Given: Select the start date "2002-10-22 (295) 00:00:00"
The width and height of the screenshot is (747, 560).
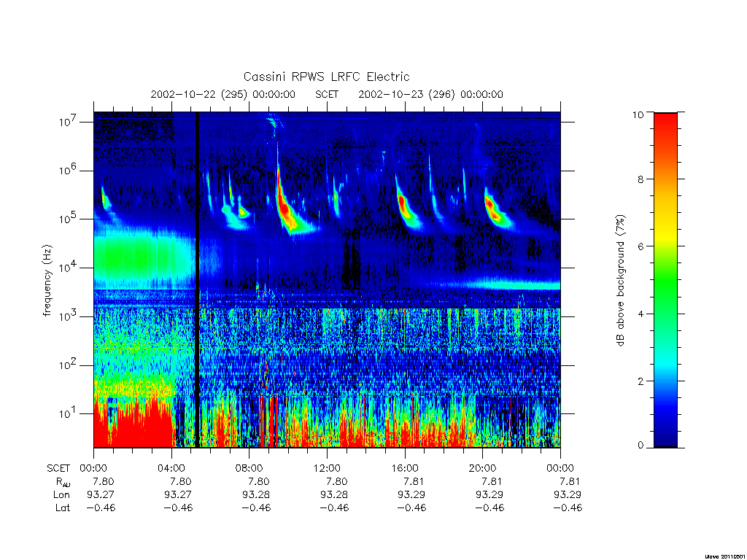Looking at the screenshot, I should (223, 94).
